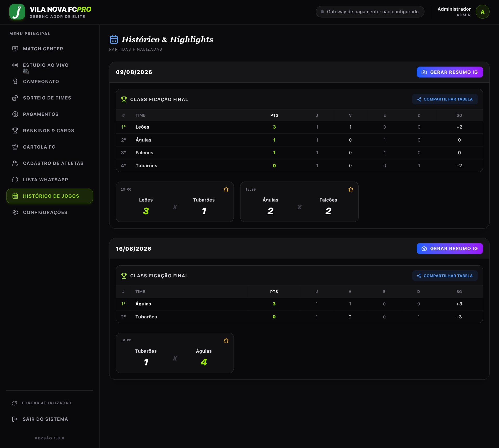Image resolution: width=499 pixels, height=448 pixels.
Task: Go to Campeonato section
Action: tap(50, 82)
